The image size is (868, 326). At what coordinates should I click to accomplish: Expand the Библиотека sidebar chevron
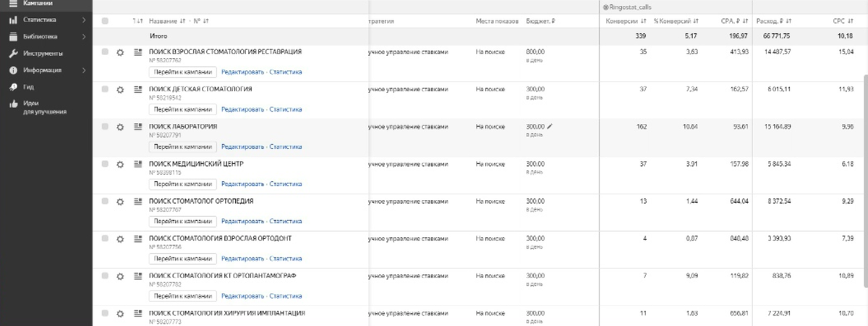[84, 36]
